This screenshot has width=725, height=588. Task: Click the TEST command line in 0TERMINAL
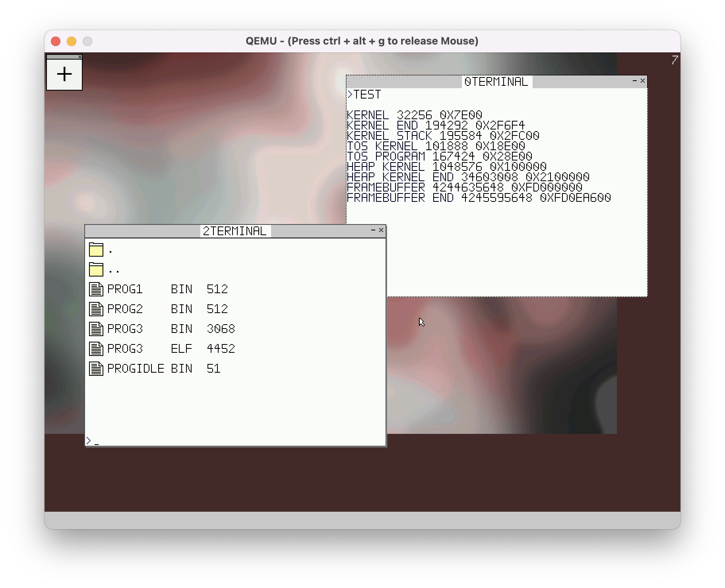(x=364, y=95)
